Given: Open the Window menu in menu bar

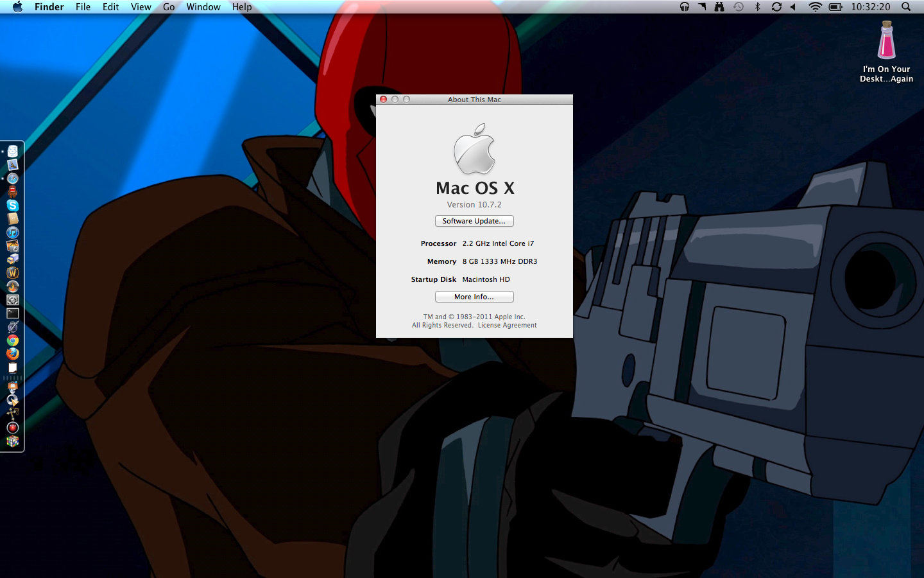Looking at the screenshot, I should coord(203,7).
